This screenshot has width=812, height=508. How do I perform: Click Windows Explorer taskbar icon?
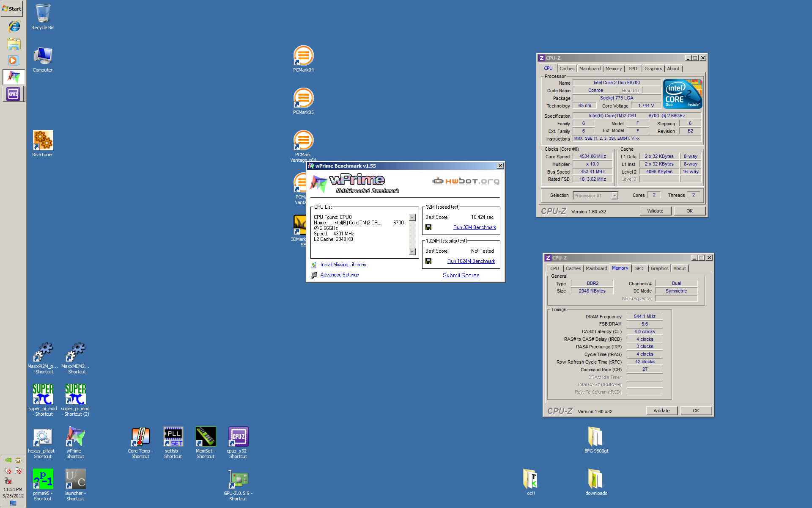pyautogui.click(x=14, y=44)
